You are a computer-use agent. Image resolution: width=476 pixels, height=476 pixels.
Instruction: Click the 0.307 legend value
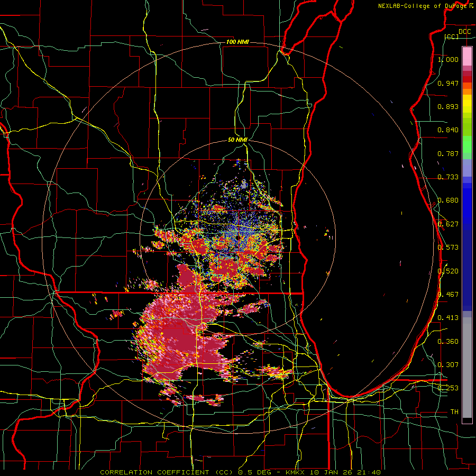[448, 365]
